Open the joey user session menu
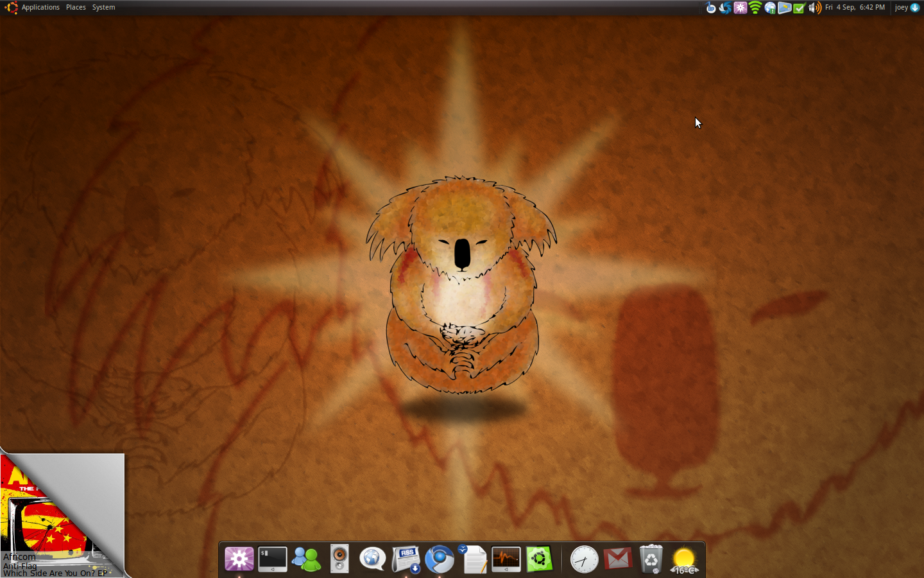This screenshot has height=578, width=924. click(907, 8)
